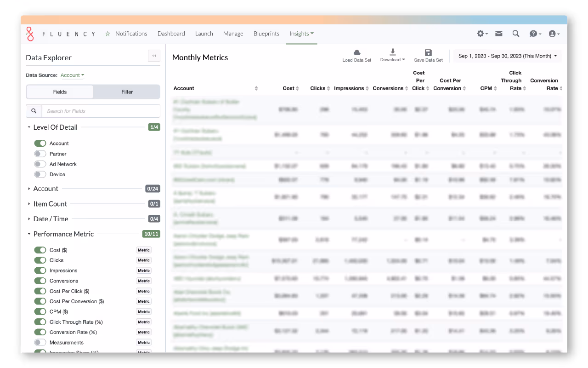Click the Metric badge beside Clicks
This screenshot has width=588, height=368.
(x=144, y=260)
